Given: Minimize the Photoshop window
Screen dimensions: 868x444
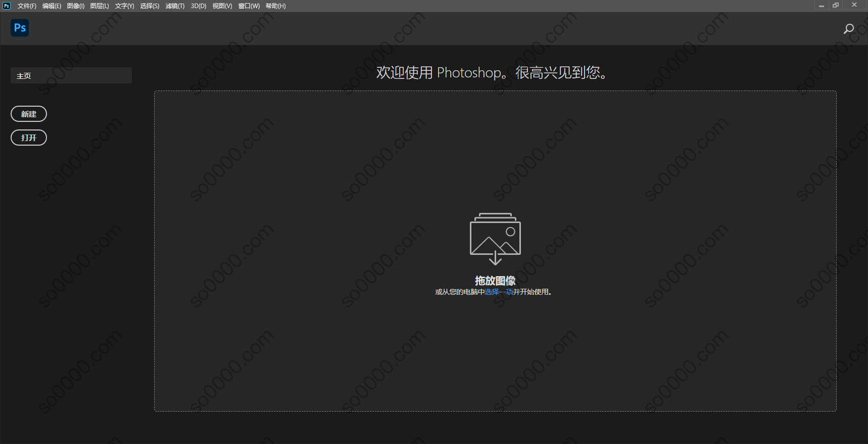Looking at the screenshot, I should (x=822, y=5).
